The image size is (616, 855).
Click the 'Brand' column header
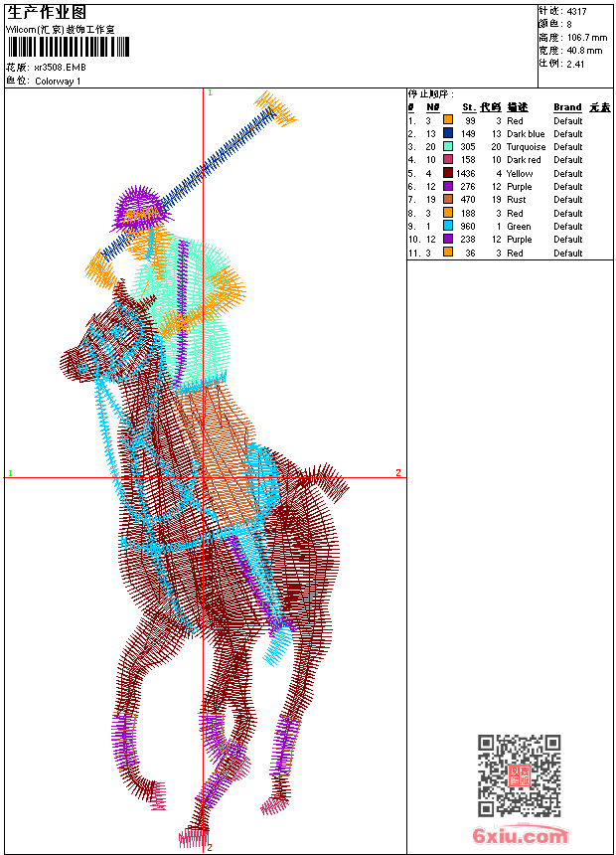point(567,107)
